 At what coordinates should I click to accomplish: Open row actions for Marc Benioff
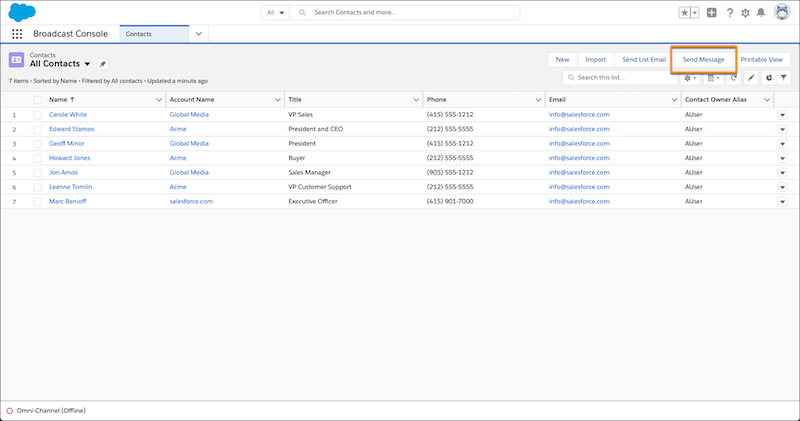[x=782, y=202]
